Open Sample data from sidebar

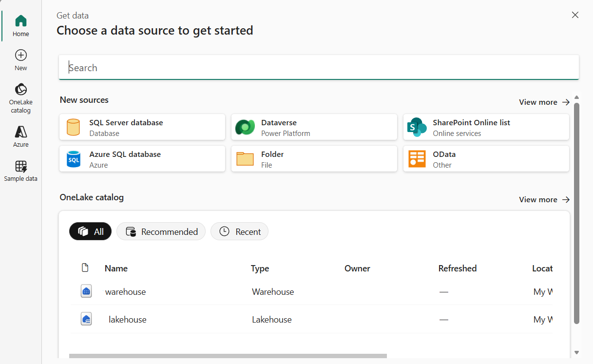(x=20, y=167)
